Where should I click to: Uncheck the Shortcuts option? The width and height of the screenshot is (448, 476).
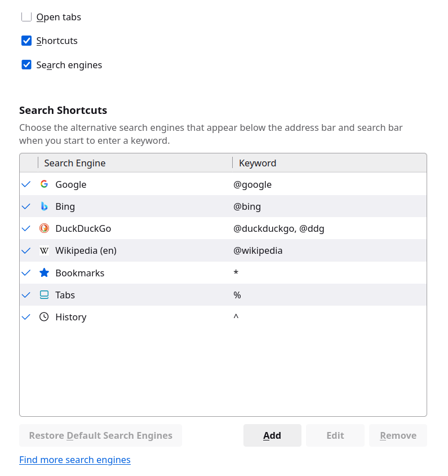pyautogui.click(x=26, y=41)
